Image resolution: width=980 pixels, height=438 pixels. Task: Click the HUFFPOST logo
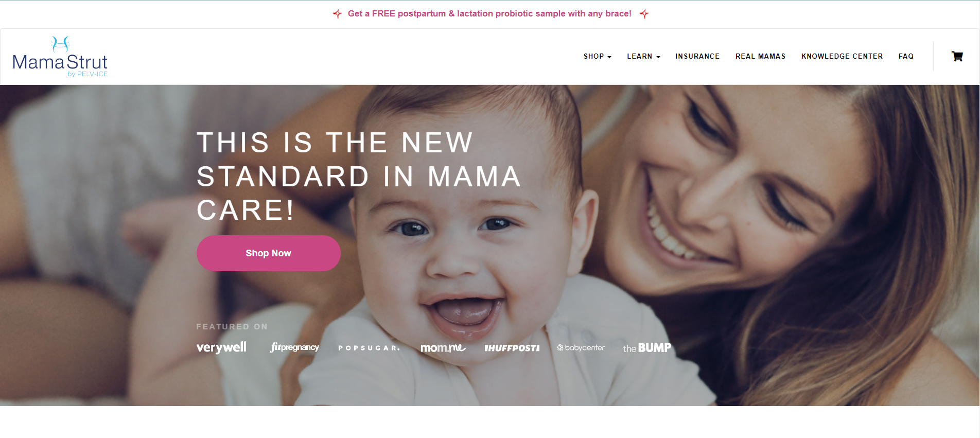[512, 348]
